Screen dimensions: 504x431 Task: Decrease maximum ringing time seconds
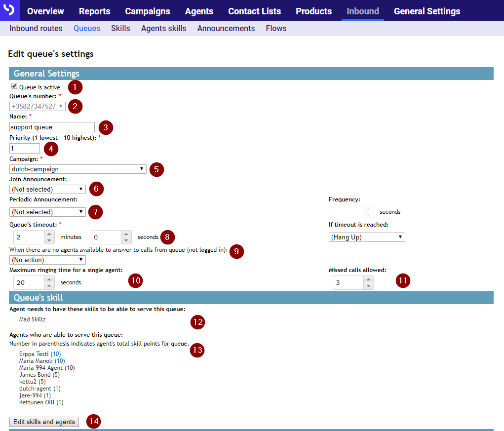49,286
